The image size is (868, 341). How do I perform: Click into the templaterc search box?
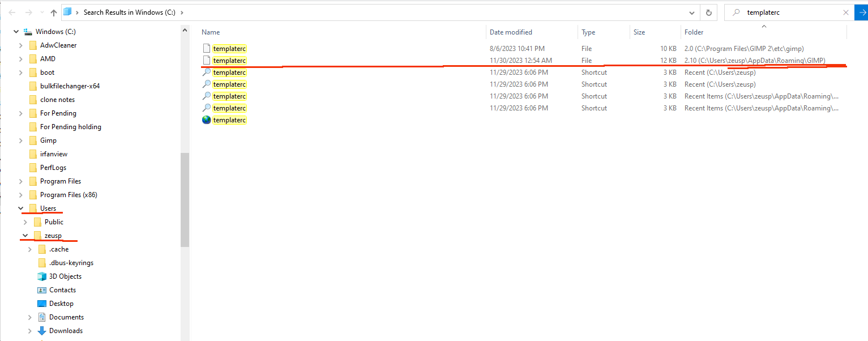pyautogui.click(x=789, y=12)
